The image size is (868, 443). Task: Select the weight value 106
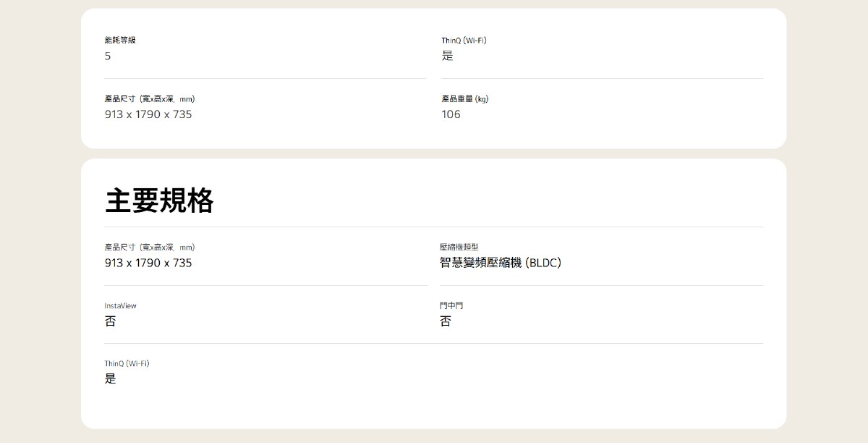tap(451, 114)
